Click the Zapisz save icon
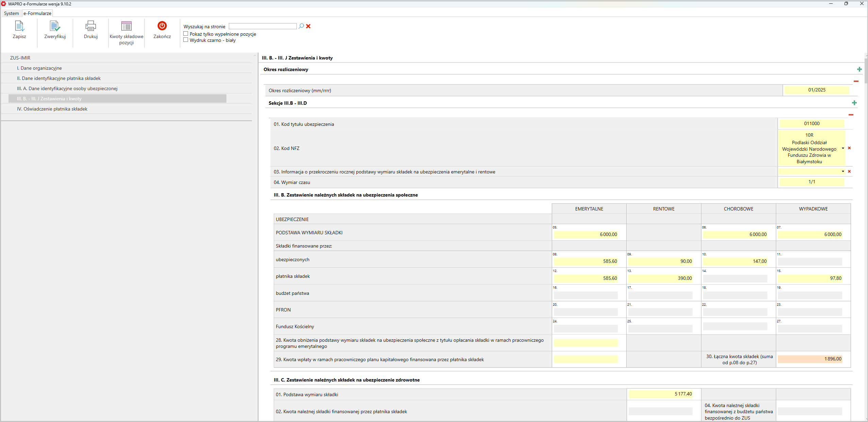Viewport: 868px width, 422px height. tap(19, 26)
